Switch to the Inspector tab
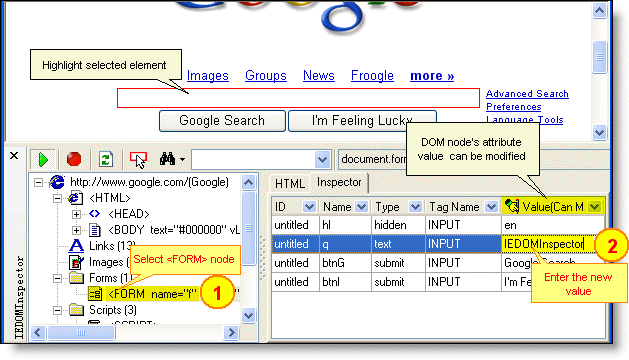Viewport: 629px width, 360px height. [339, 182]
